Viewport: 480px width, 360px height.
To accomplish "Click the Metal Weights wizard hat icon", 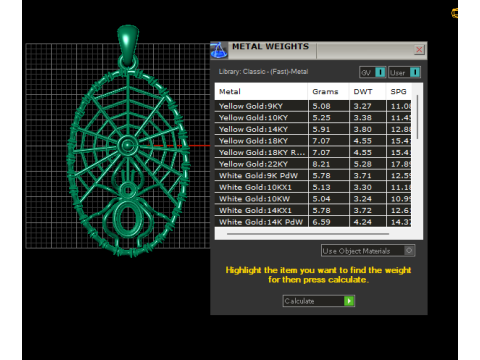I will tap(219, 50).
